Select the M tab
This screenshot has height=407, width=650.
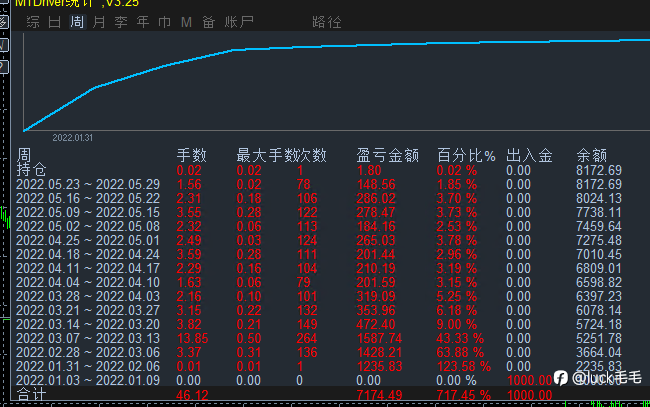click(x=186, y=22)
